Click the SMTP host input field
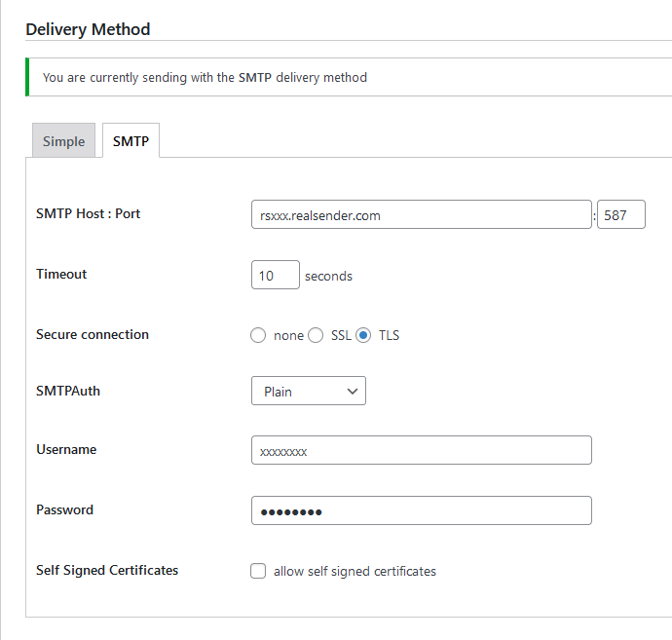 (421, 215)
